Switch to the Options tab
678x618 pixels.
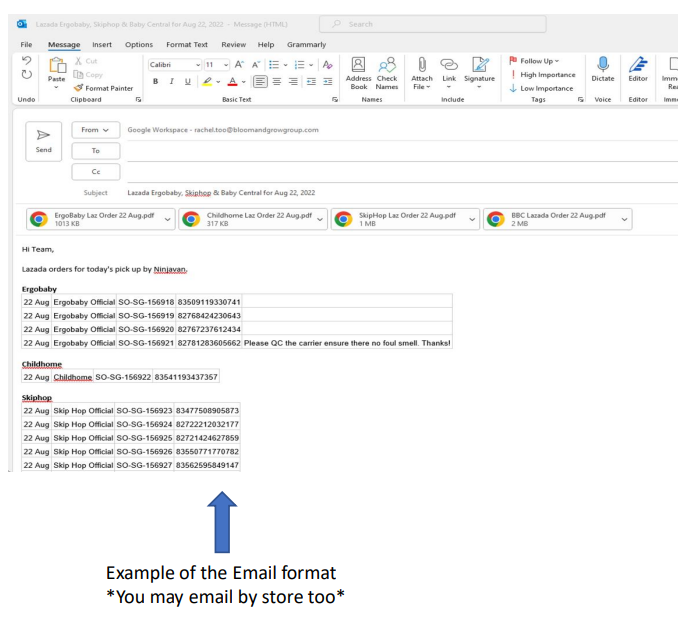139,45
